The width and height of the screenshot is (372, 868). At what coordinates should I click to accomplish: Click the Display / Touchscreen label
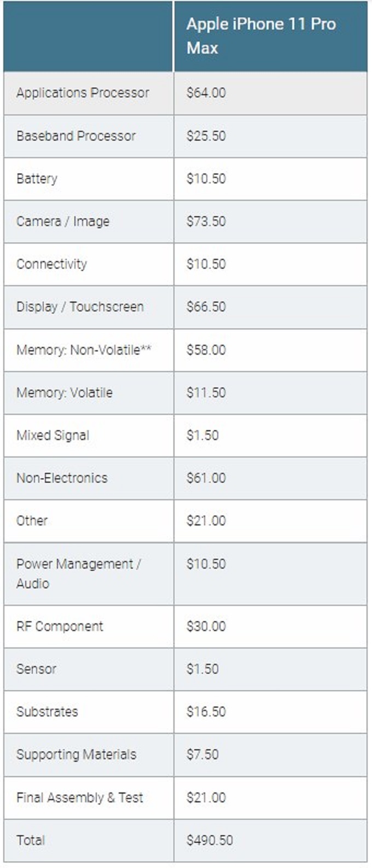[80, 306]
